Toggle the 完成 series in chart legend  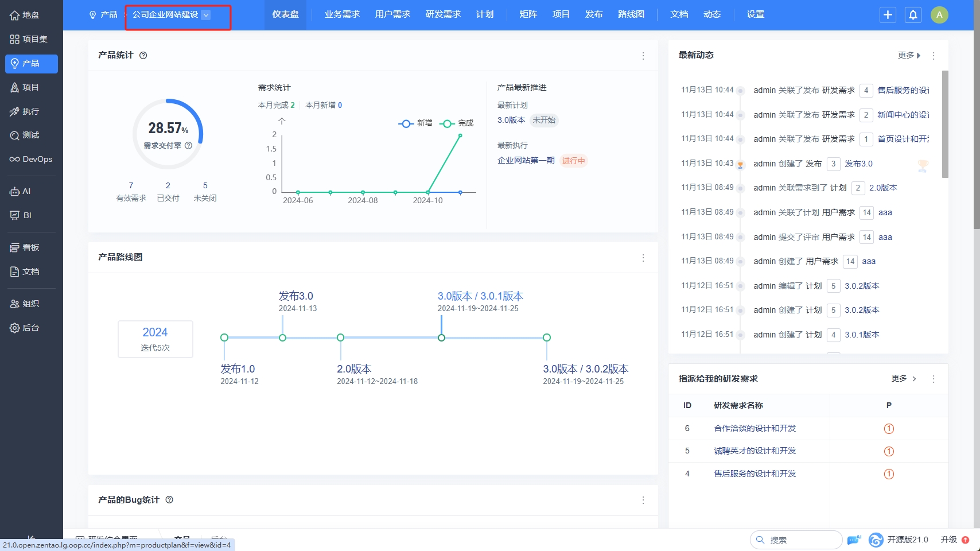[x=457, y=123]
